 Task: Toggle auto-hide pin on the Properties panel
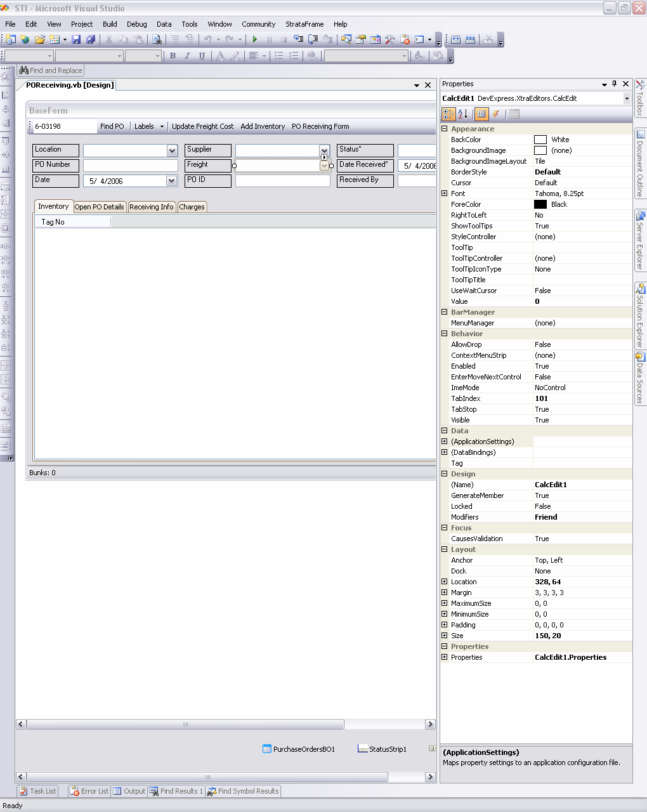pyautogui.click(x=614, y=84)
